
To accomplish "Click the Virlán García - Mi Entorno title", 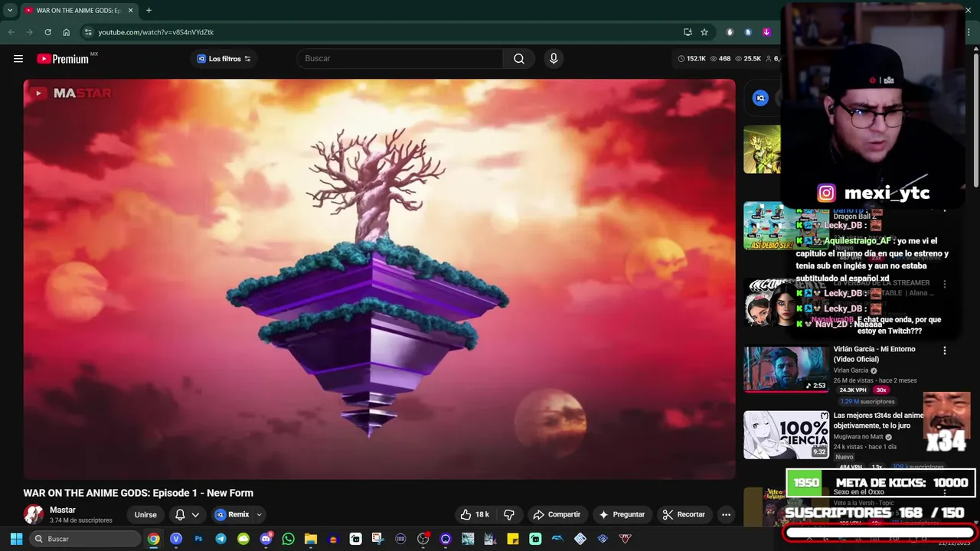I will pyautogui.click(x=874, y=354).
